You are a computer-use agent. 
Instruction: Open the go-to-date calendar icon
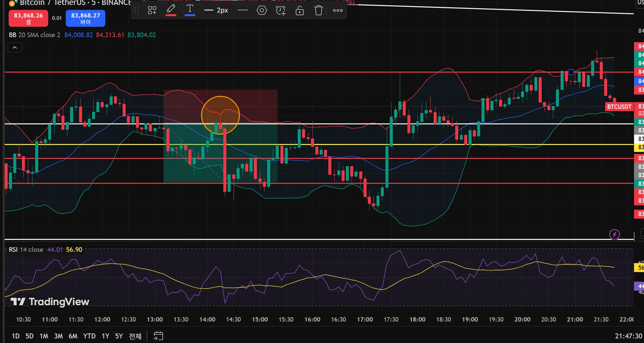[x=158, y=336]
